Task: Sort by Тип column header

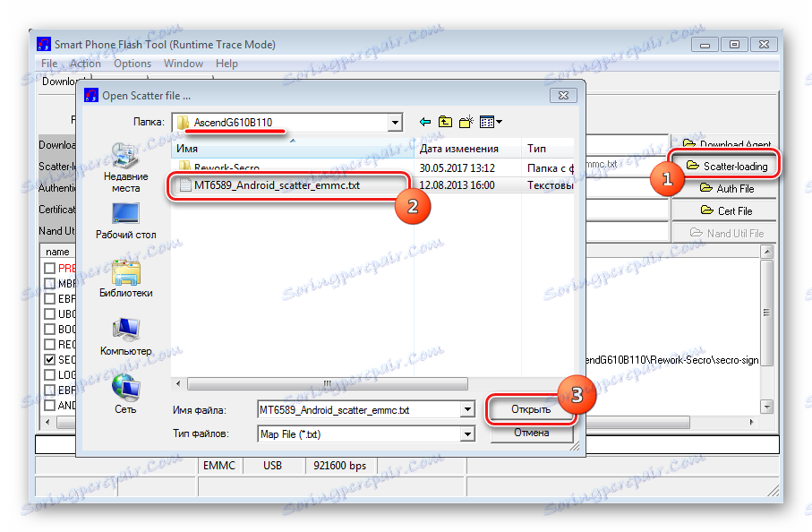Action: click(548, 149)
